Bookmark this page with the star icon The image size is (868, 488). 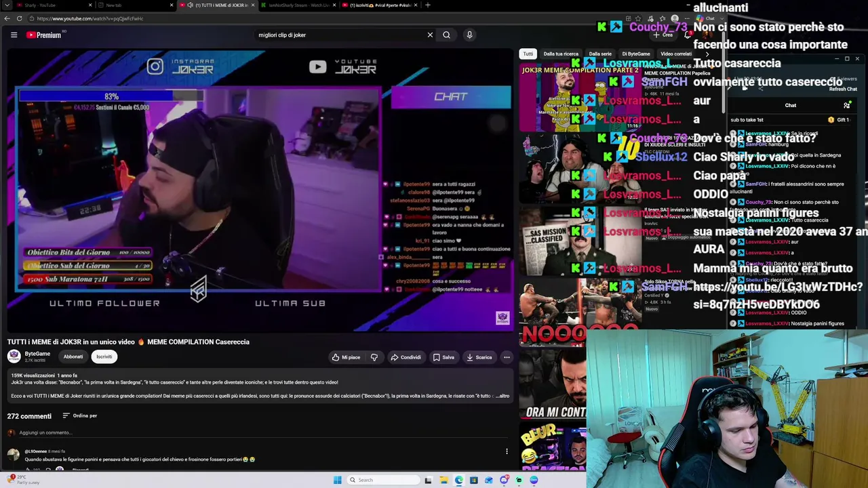point(639,18)
